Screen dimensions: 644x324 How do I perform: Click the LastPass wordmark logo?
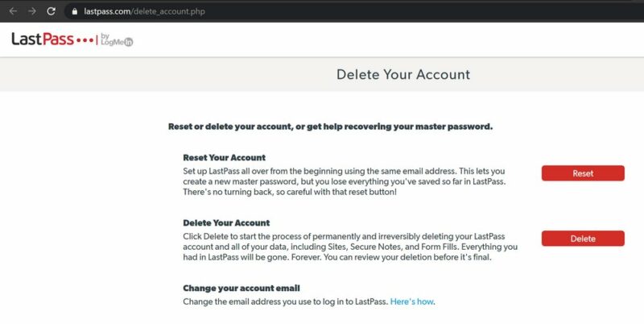click(x=41, y=39)
